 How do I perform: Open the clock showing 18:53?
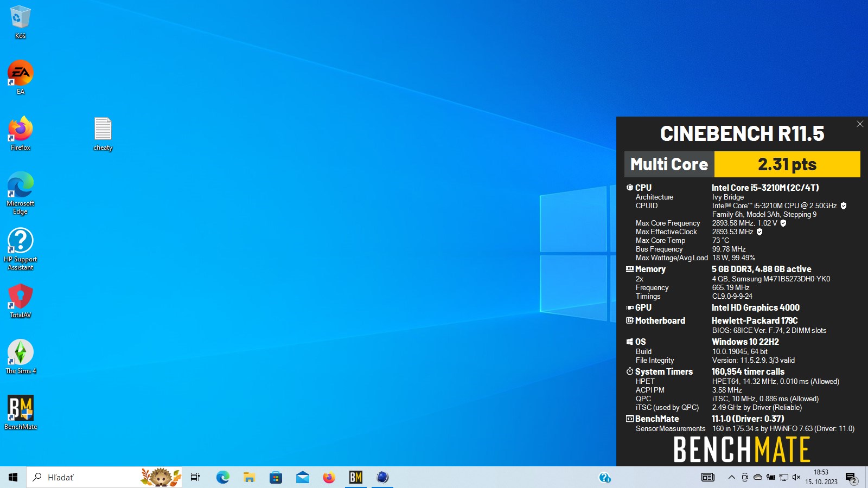(x=821, y=477)
